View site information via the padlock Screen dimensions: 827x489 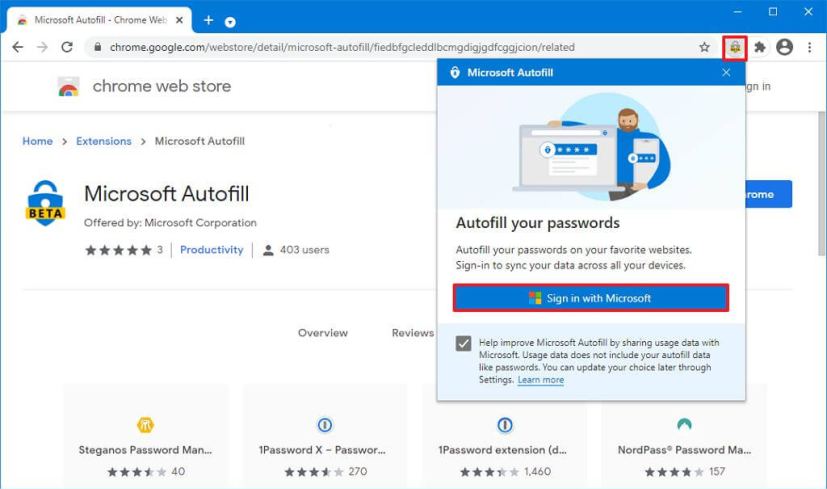(98, 47)
